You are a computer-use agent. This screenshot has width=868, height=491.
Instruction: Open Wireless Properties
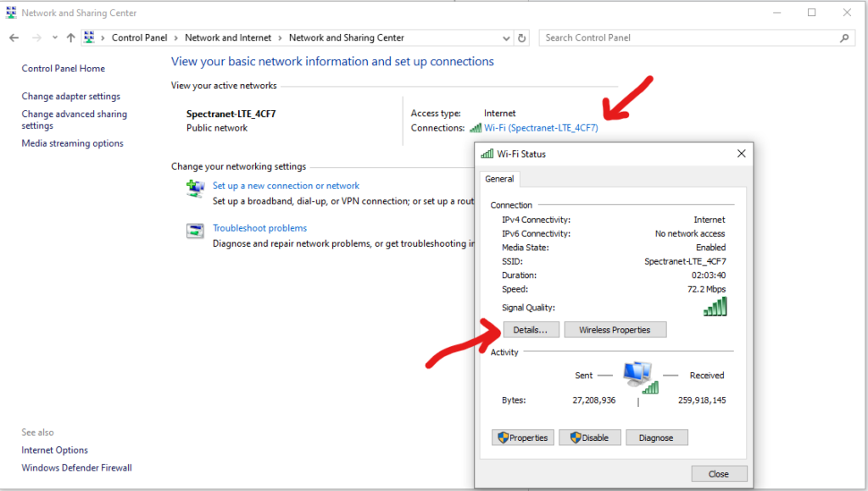point(615,329)
